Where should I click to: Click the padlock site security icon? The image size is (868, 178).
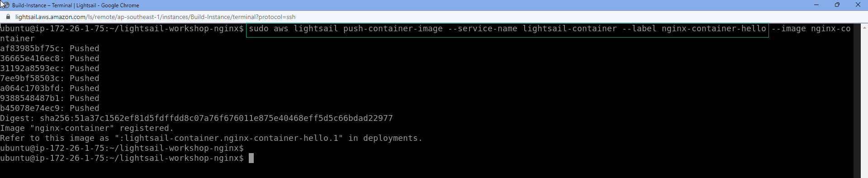click(8, 17)
